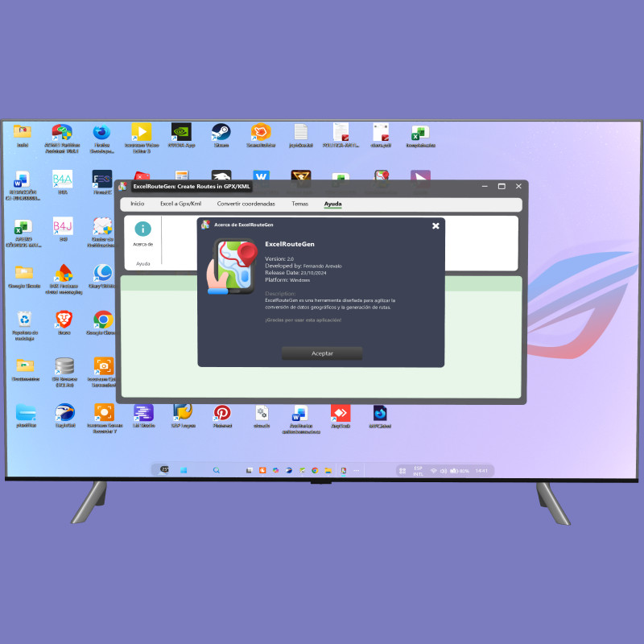
Task: Click the Google Chrome desktop shortcut
Action: click(x=103, y=320)
